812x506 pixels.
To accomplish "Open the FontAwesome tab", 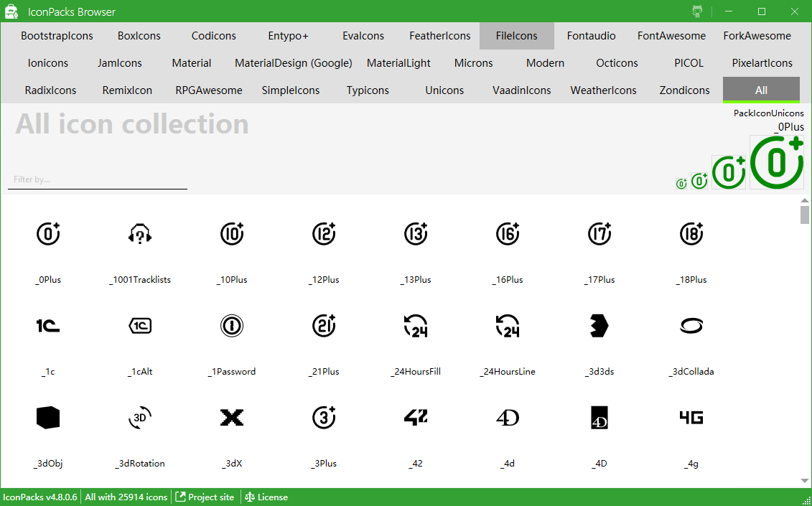I will 672,36.
